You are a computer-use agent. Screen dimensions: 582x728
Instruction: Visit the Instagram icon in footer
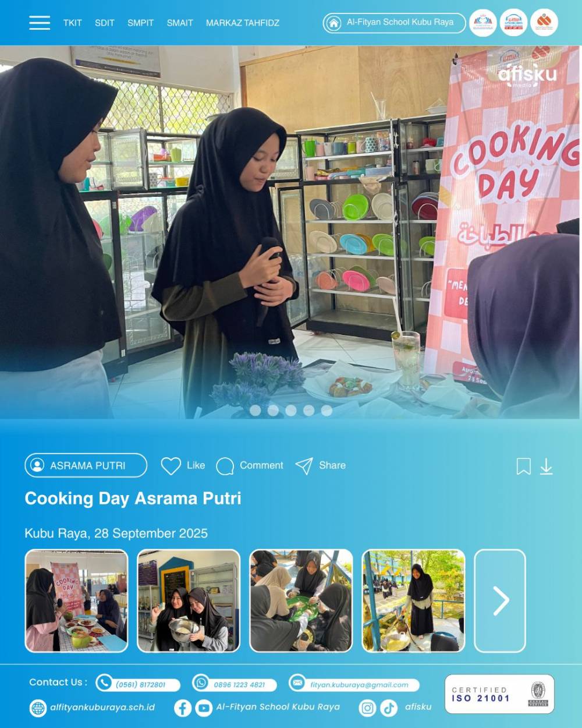click(368, 708)
